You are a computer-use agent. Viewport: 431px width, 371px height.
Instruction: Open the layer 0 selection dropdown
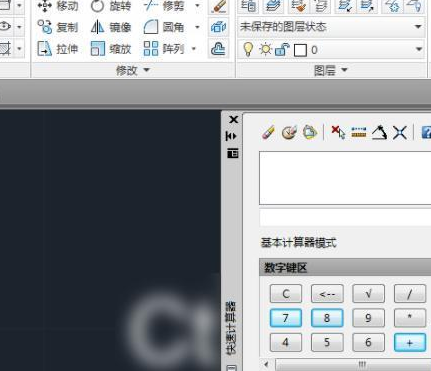(419, 49)
